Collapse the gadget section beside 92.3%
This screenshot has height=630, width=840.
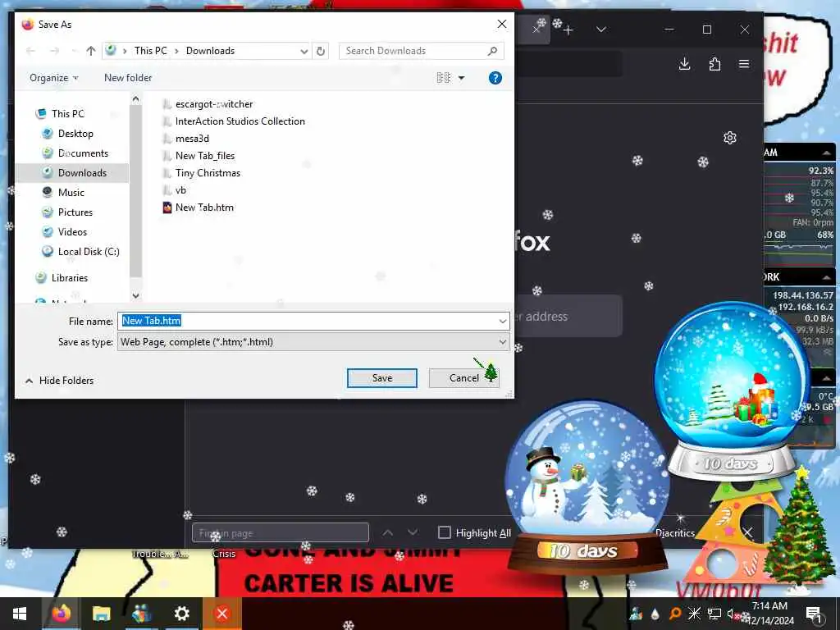click(x=827, y=153)
